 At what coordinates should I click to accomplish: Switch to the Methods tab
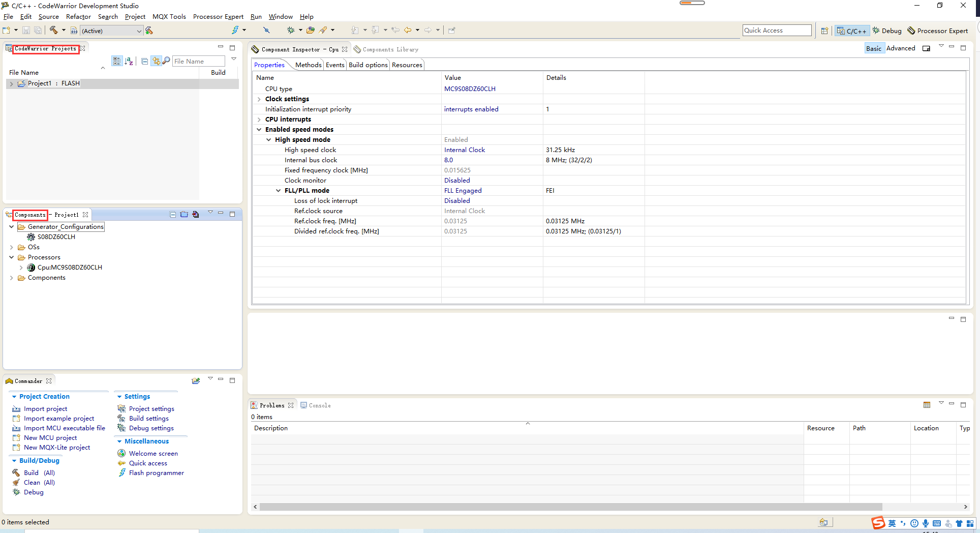click(x=308, y=65)
